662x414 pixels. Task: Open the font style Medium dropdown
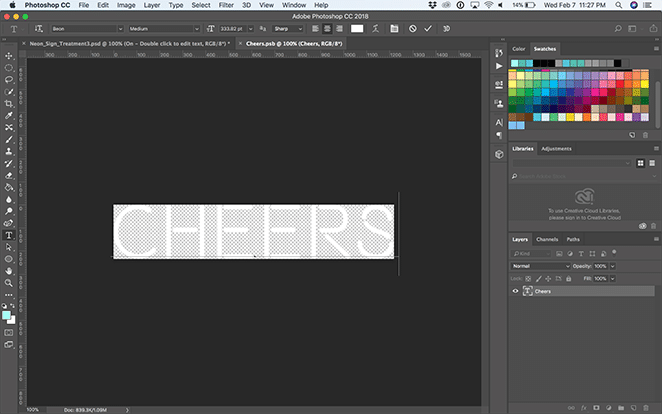(x=162, y=28)
